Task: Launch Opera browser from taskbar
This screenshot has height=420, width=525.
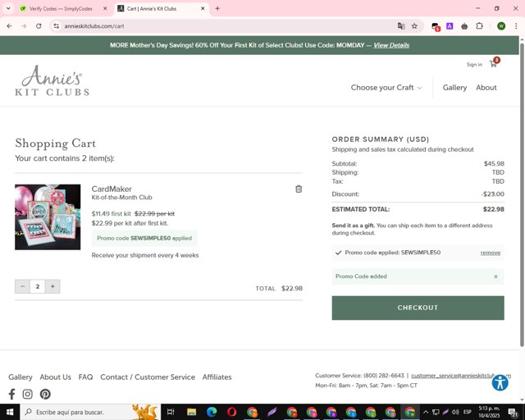Action: tap(231, 412)
